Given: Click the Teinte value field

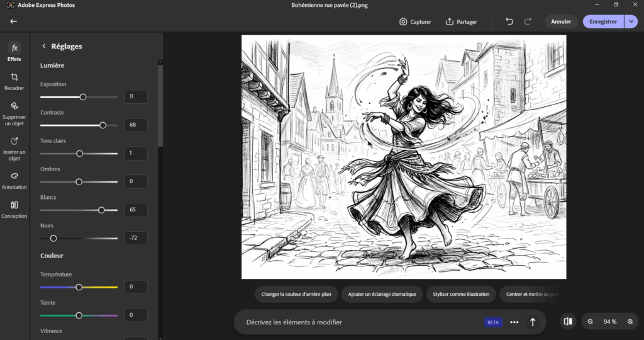Looking at the screenshot, I should 136,315.
